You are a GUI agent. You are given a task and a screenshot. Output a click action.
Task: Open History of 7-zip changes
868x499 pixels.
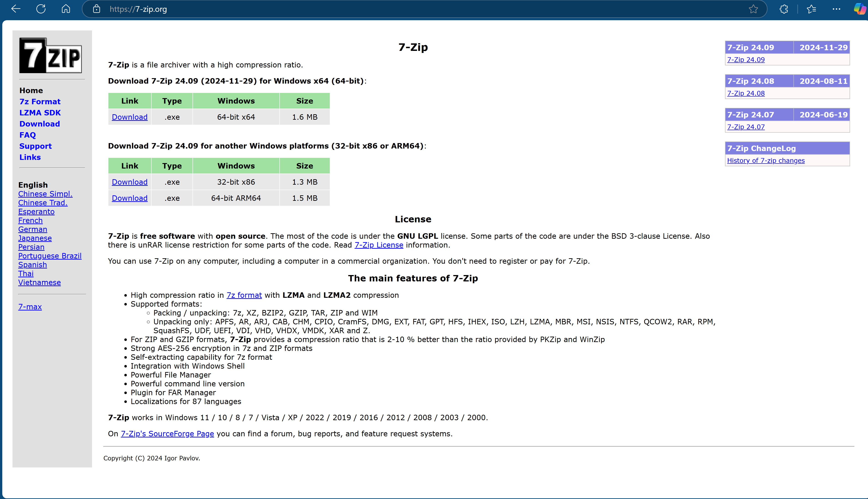(765, 160)
